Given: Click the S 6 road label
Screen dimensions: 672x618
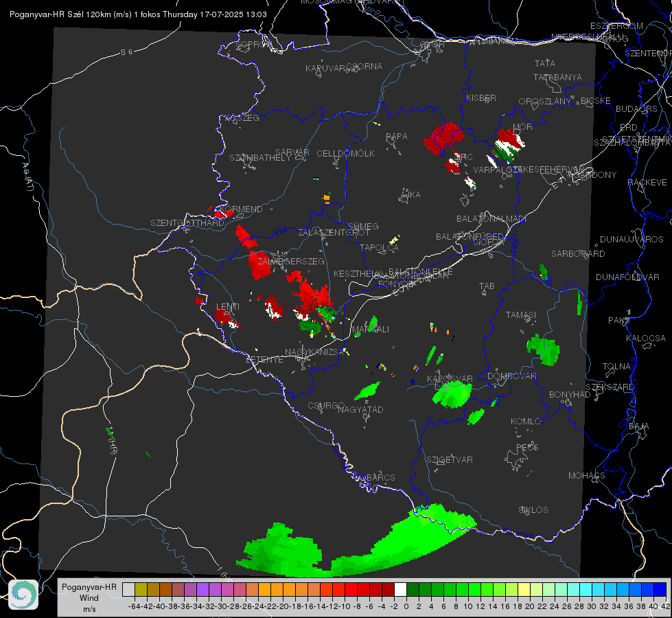Looking at the screenshot, I should (x=126, y=52).
